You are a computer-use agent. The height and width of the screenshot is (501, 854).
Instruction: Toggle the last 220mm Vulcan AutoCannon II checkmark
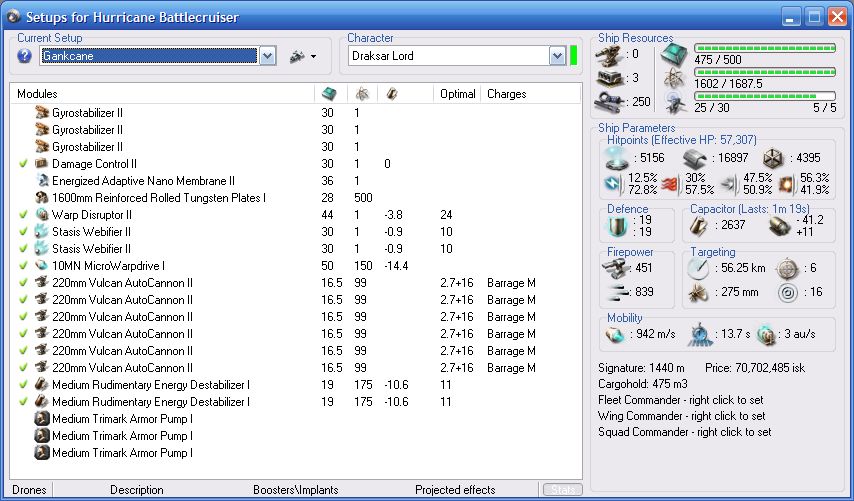tap(23, 368)
